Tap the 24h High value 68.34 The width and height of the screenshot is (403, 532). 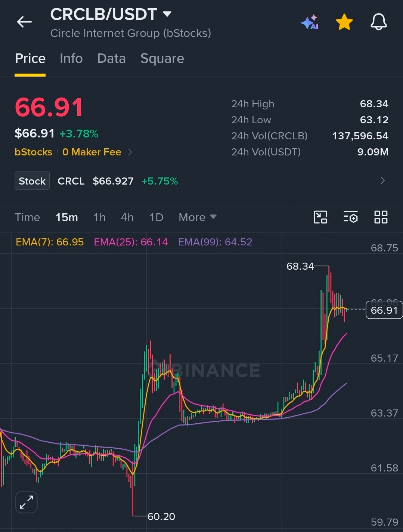tap(374, 104)
